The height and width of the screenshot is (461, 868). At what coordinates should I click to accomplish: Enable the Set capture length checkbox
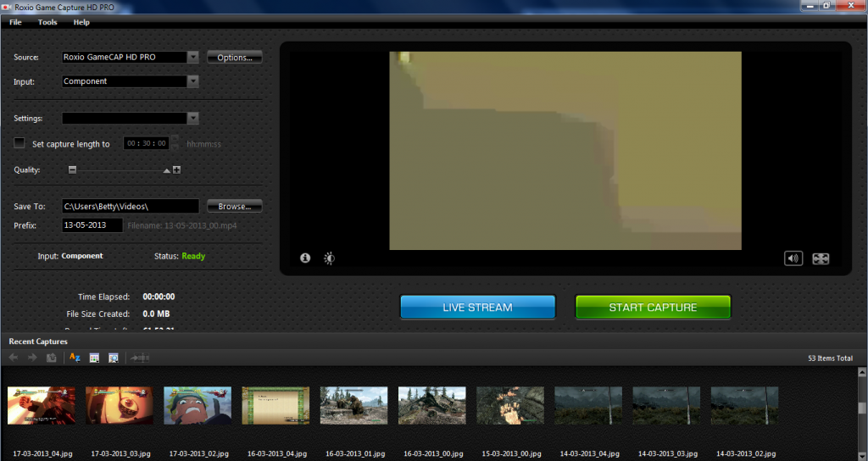click(x=19, y=142)
